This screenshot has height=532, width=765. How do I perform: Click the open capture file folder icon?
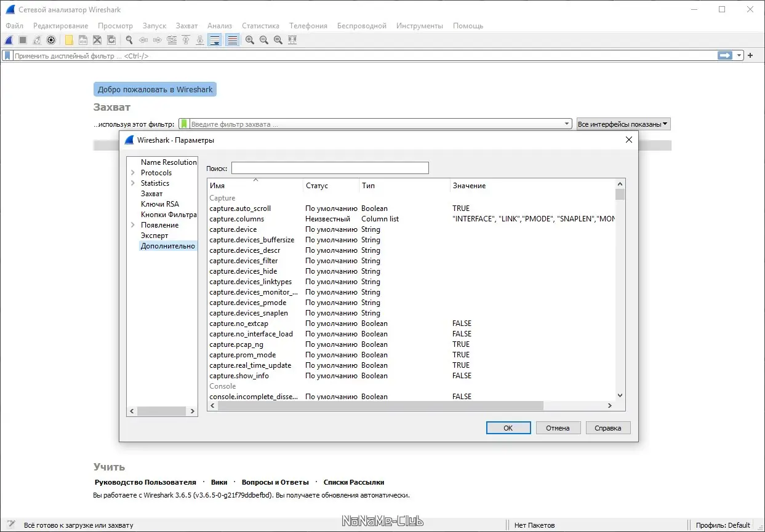click(x=69, y=40)
